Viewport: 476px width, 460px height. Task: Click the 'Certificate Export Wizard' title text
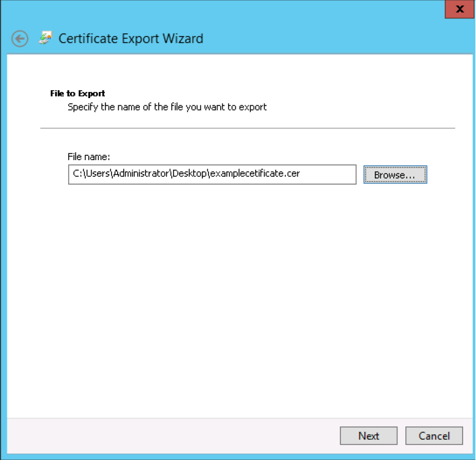(131, 39)
